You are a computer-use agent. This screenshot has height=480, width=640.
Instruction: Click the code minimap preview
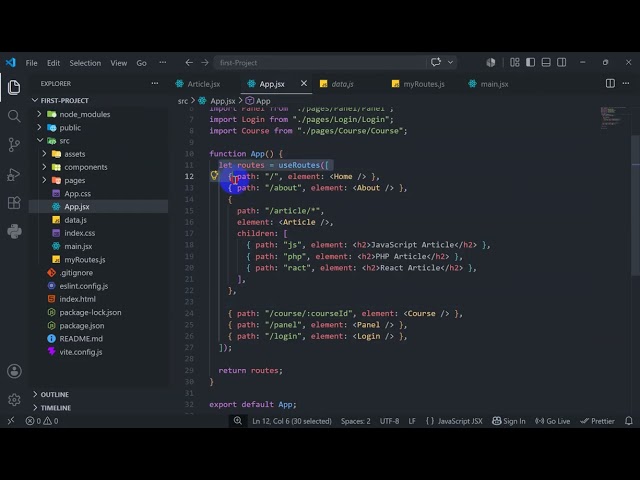point(613,118)
